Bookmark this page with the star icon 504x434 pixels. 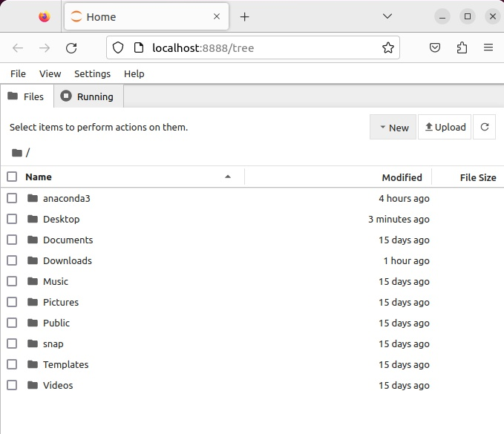(x=387, y=48)
